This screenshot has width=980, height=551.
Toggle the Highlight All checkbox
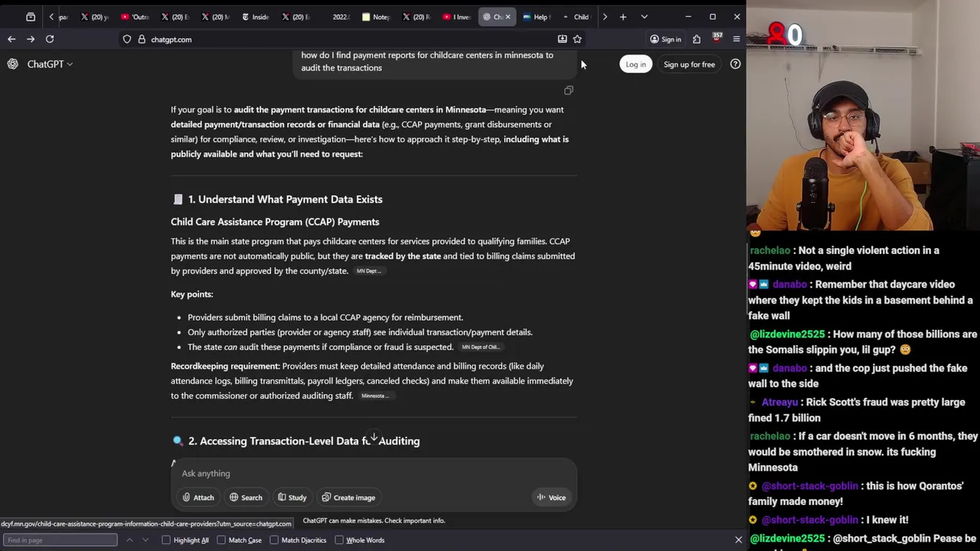(x=166, y=540)
